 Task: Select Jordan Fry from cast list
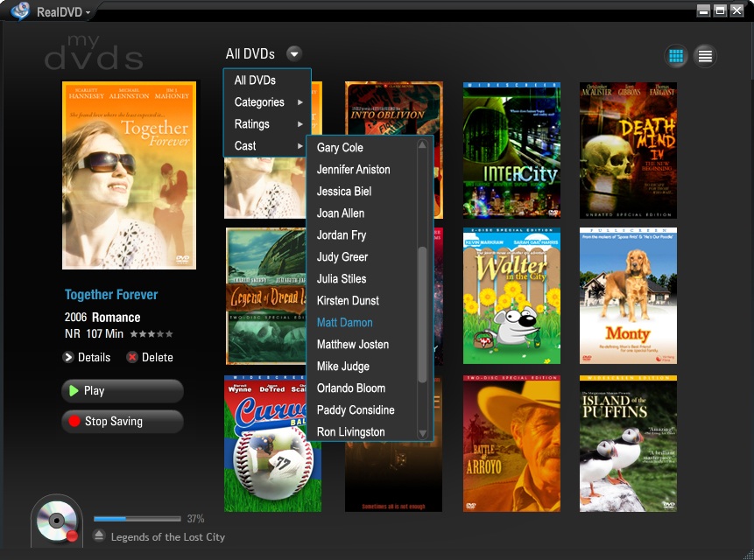[x=341, y=235]
